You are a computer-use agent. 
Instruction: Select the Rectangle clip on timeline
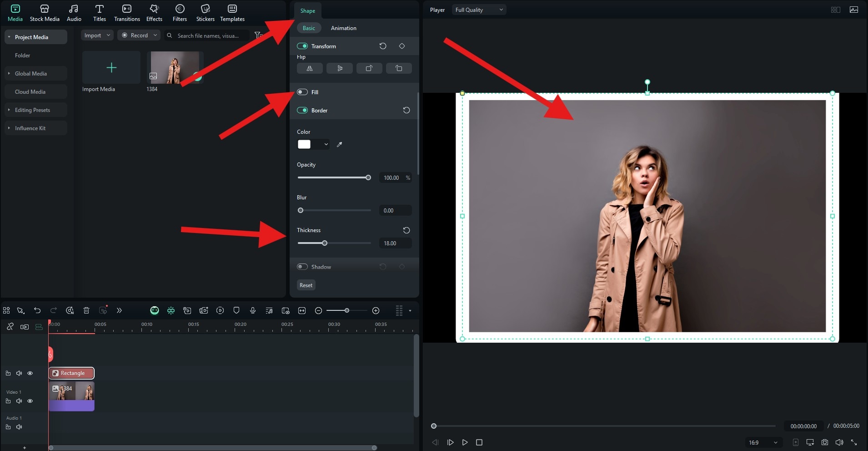click(71, 374)
